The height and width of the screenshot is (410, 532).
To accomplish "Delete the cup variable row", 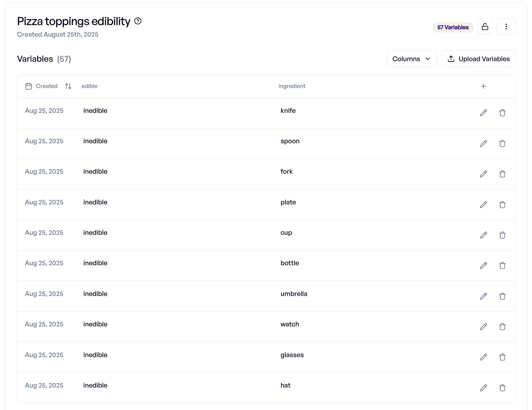I will 502,235.
